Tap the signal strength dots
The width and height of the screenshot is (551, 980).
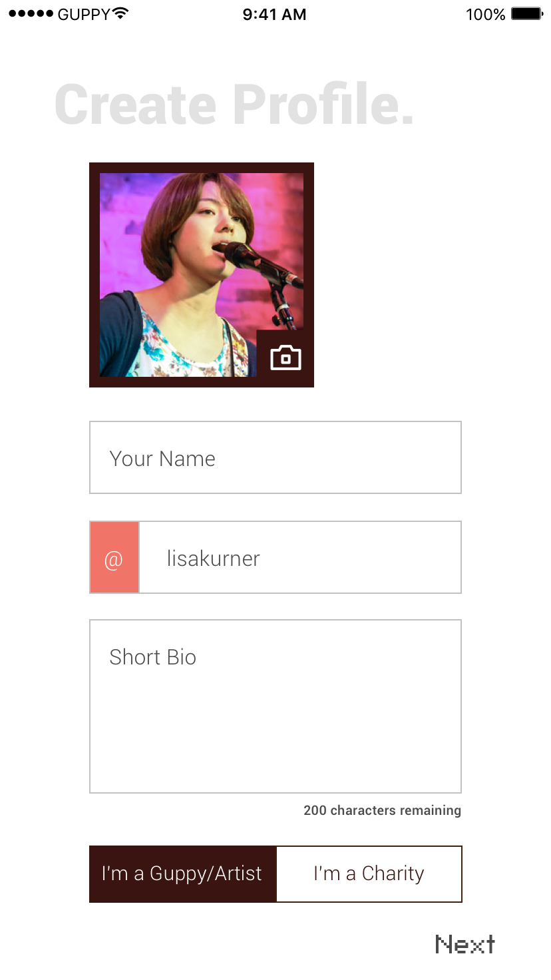click(x=31, y=14)
